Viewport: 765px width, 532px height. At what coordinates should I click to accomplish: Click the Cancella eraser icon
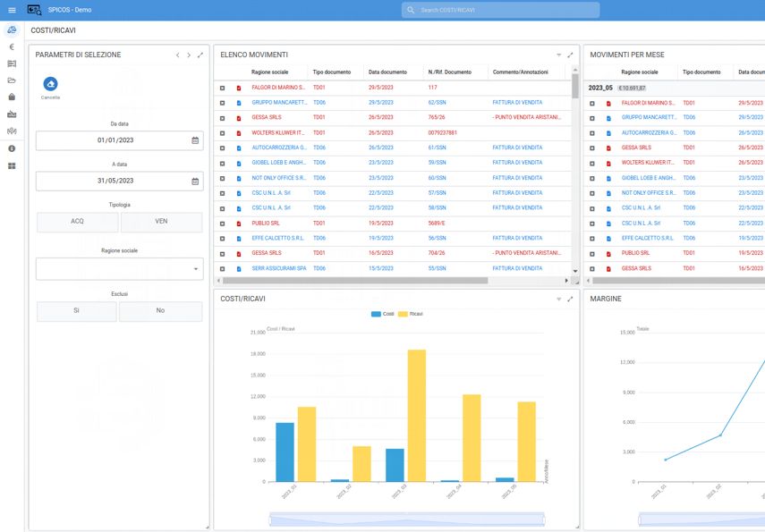[50, 84]
